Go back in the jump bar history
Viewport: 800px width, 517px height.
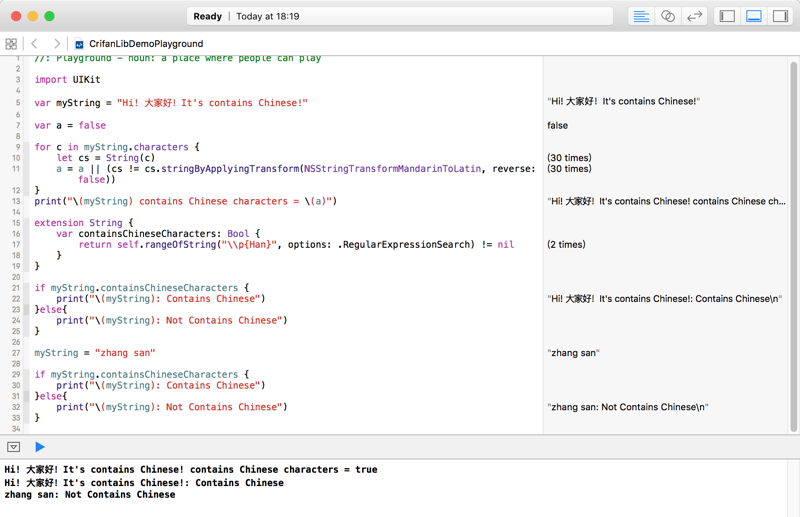(x=34, y=44)
